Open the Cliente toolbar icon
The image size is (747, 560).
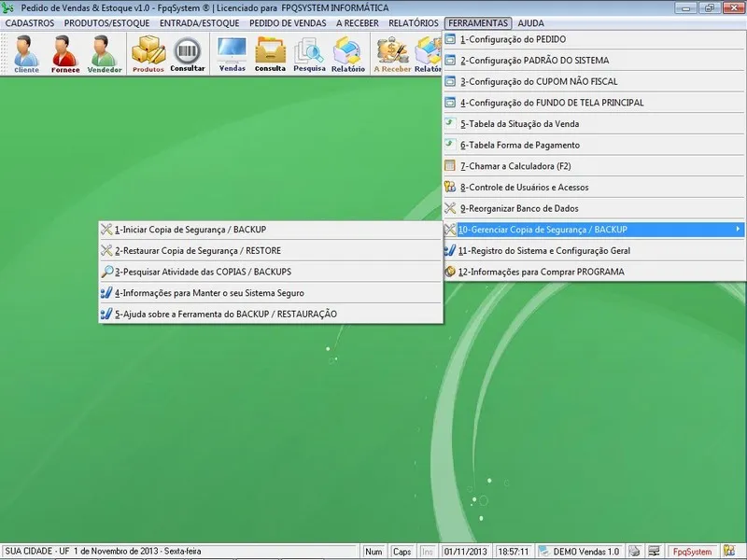pyautogui.click(x=26, y=53)
